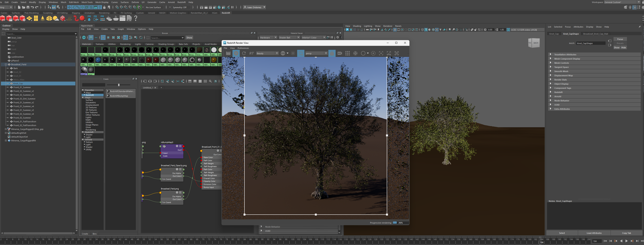This screenshot has height=245, width=644.
Task: Refresh the render in Redshift Render View
Action: [244, 53]
